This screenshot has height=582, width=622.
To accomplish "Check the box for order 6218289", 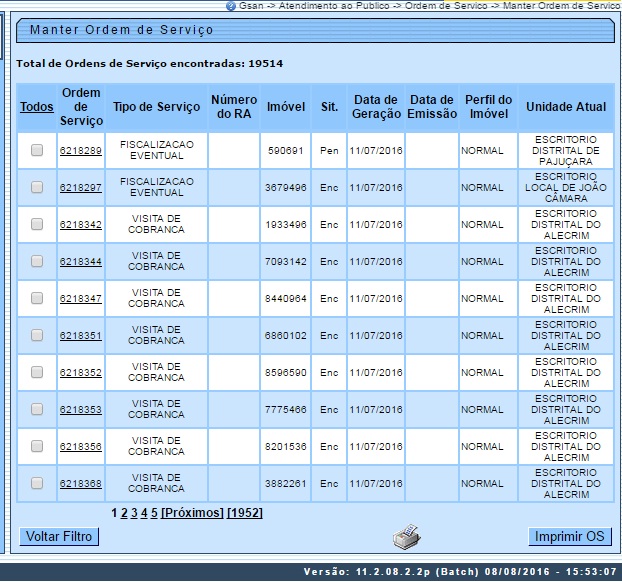I will [x=37, y=150].
